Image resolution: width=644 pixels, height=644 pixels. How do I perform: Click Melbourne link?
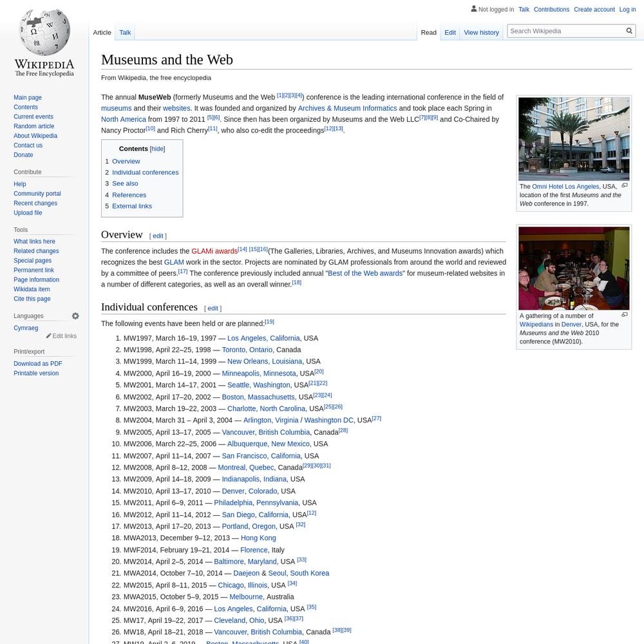click(246, 597)
